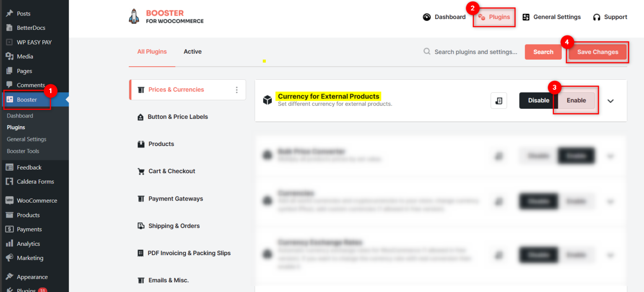Image resolution: width=644 pixels, height=292 pixels.
Task: Open Dashboard in Booster top navigation
Action: point(444,17)
